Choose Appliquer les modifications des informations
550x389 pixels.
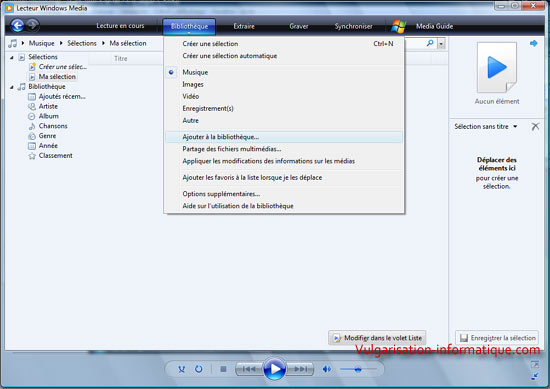click(284, 161)
